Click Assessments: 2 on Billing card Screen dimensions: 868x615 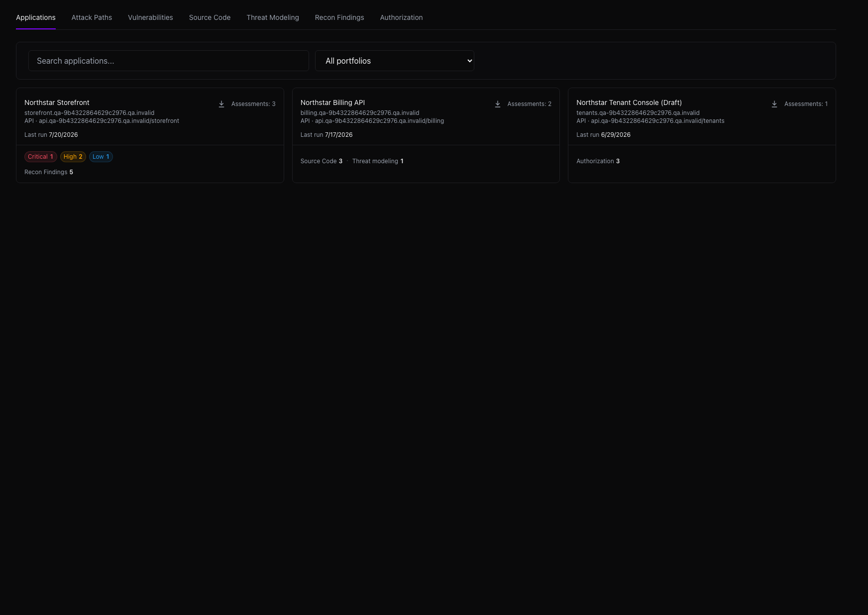pyautogui.click(x=530, y=104)
